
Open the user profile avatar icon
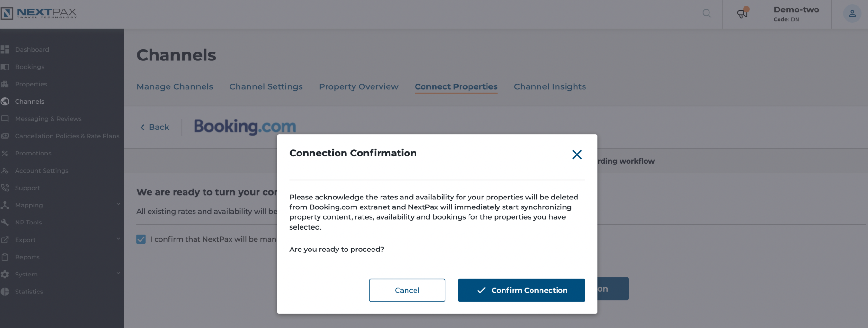[x=852, y=14]
